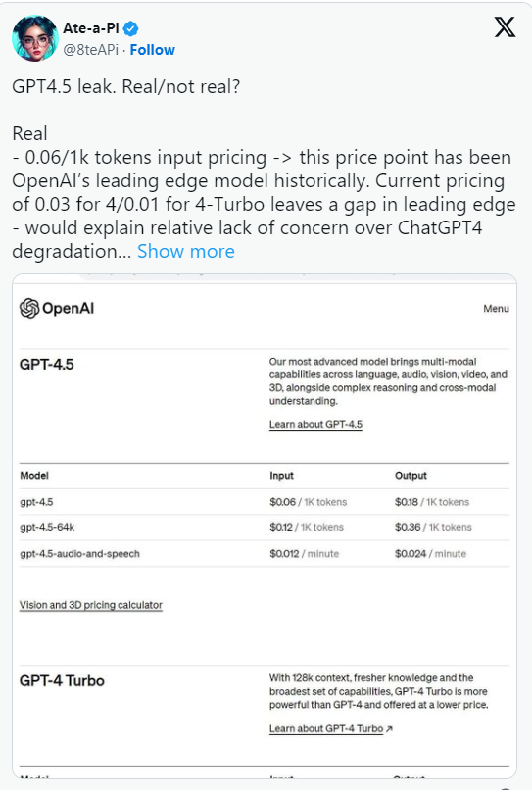The width and height of the screenshot is (532, 790).
Task: Open the Vision and 3D pricing calculator
Action: tap(91, 605)
